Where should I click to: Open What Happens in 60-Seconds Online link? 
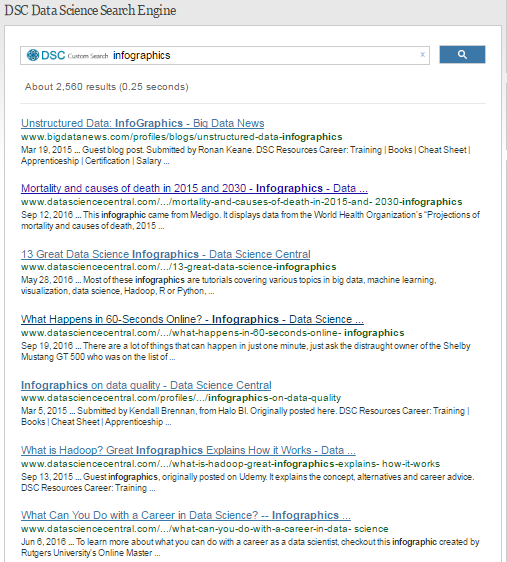pos(192,319)
